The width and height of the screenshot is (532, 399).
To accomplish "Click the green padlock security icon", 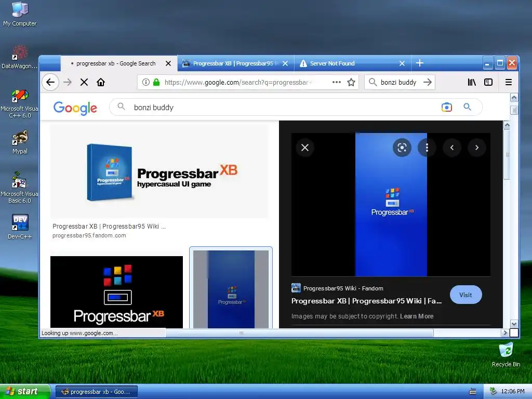I will tap(156, 82).
